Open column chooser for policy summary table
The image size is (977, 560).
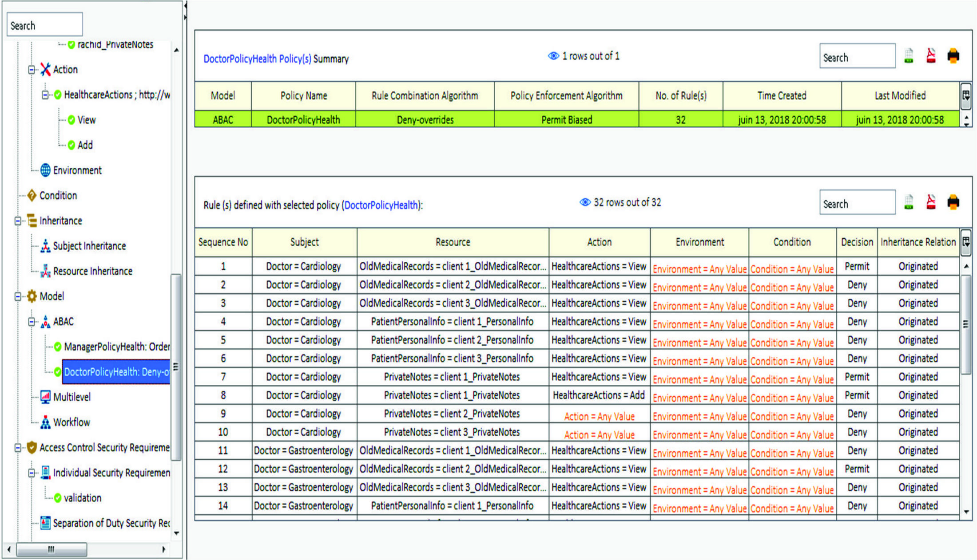click(x=965, y=95)
